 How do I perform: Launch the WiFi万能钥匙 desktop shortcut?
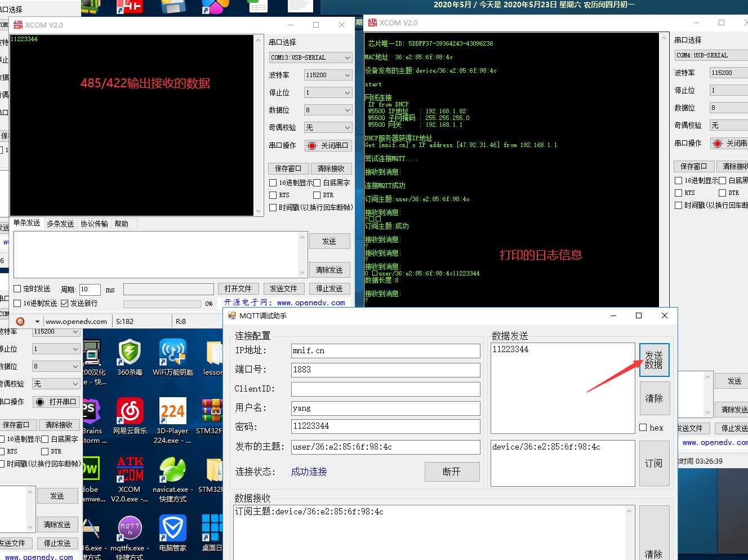[173, 357]
